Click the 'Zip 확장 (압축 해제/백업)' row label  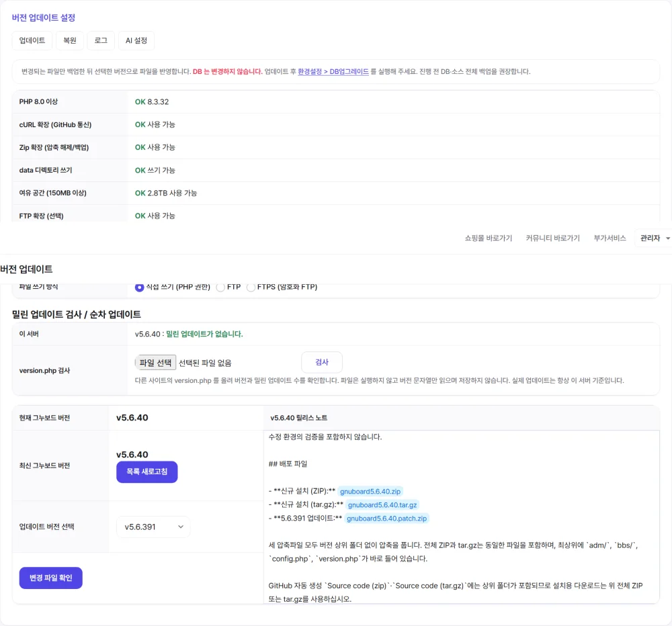pyautogui.click(x=54, y=147)
